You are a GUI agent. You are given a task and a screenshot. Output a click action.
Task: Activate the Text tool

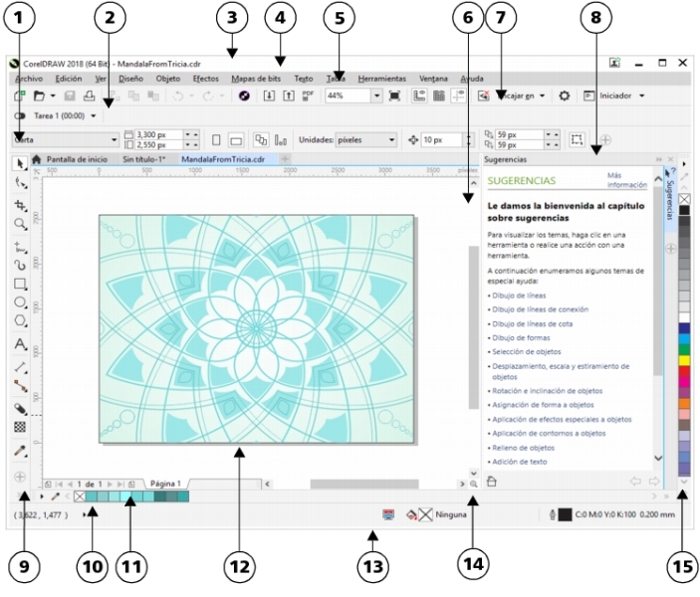20,344
